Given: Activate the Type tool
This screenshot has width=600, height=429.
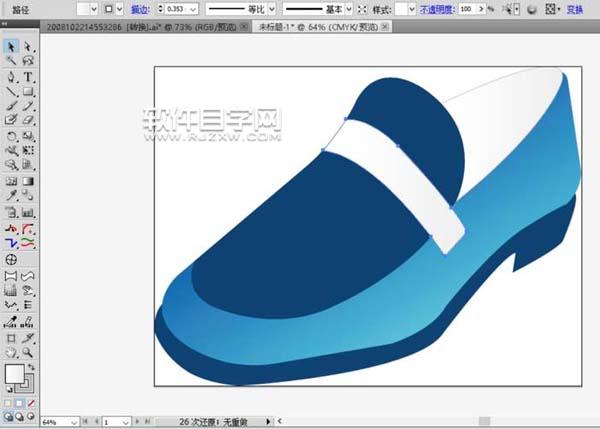Looking at the screenshot, I should click(28, 77).
